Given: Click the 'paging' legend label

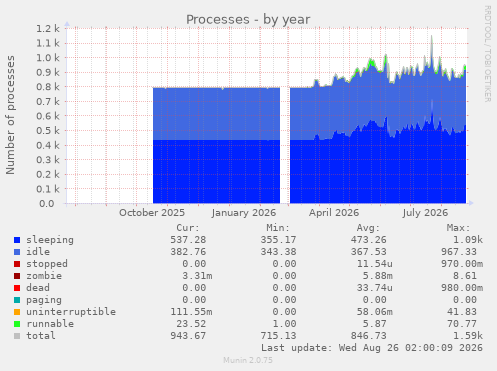Looking at the screenshot, I should [44, 300].
